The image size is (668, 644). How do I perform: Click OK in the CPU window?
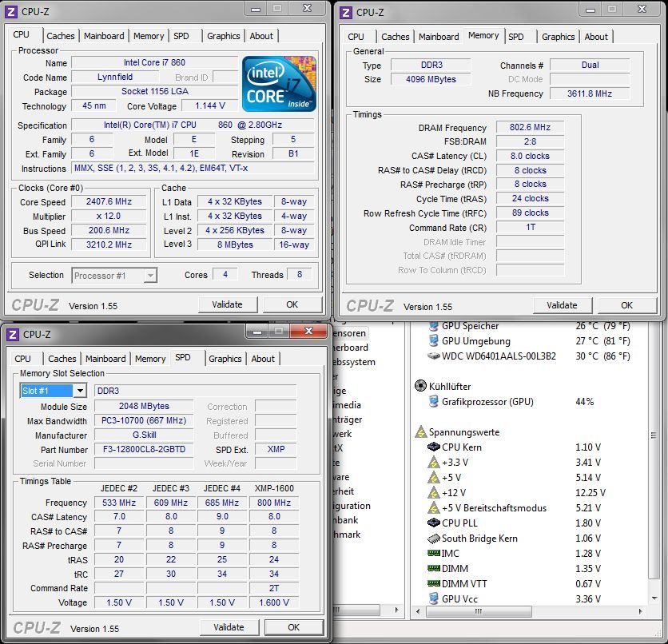click(x=292, y=304)
